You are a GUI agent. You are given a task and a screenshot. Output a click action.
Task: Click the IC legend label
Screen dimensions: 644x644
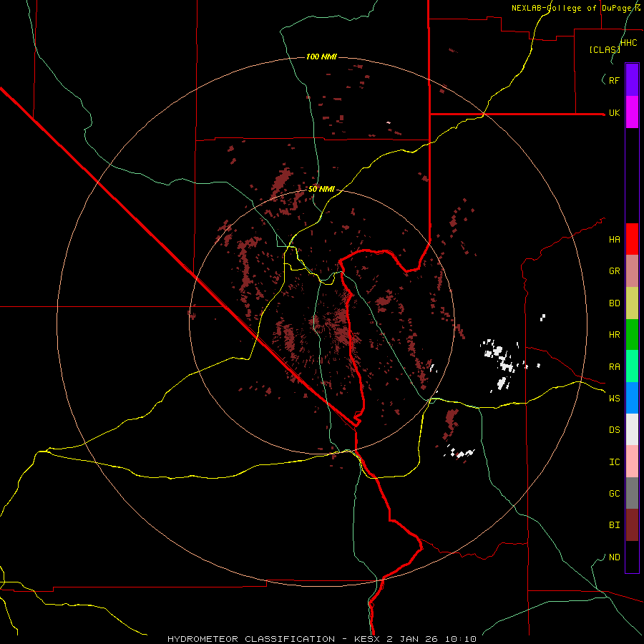pos(614,462)
